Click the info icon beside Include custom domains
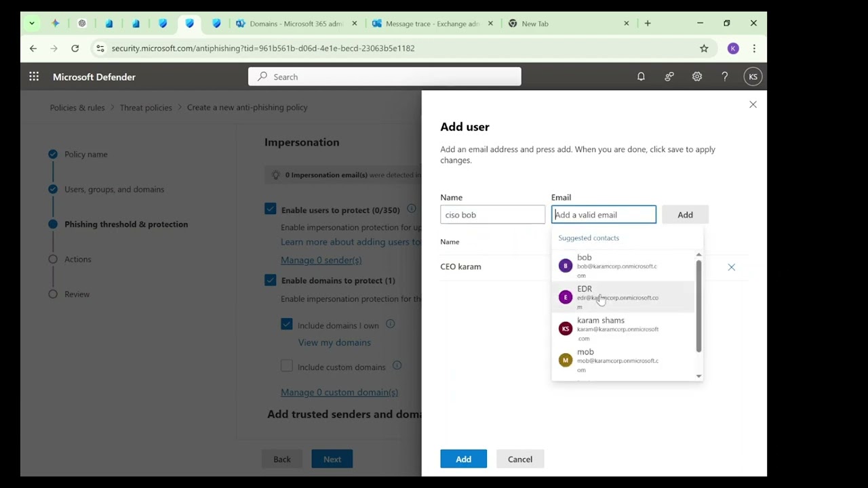 point(397,366)
